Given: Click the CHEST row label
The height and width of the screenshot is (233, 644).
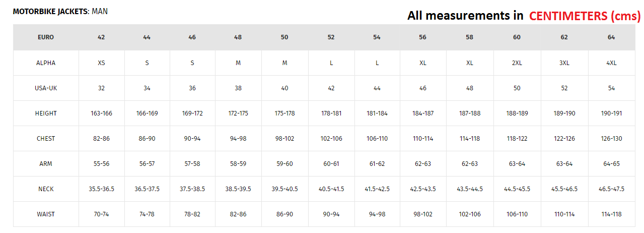Looking at the screenshot, I should (46, 139).
